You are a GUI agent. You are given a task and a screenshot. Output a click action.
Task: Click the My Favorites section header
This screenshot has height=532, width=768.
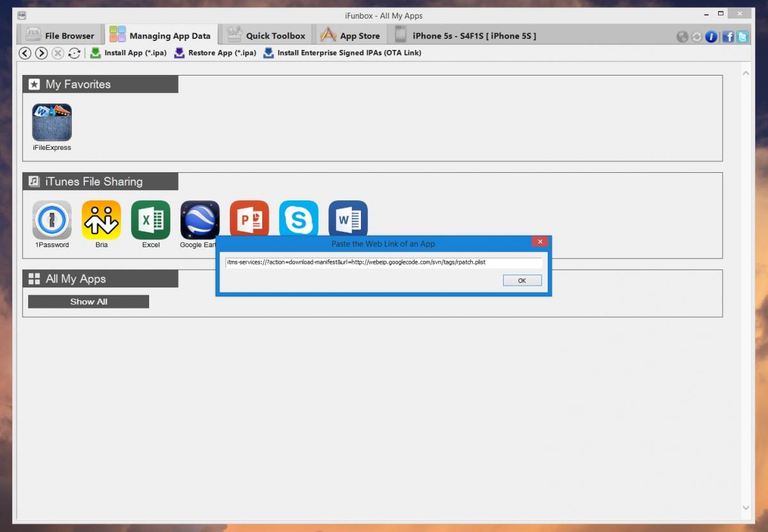pyautogui.click(x=100, y=85)
